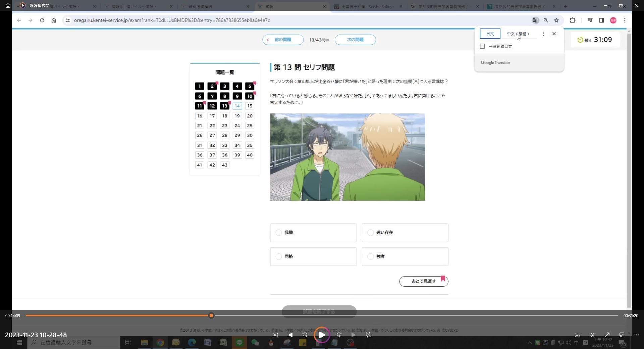Jump to question 1 in the list
Viewport: 644px width, 349px height.
tap(200, 86)
